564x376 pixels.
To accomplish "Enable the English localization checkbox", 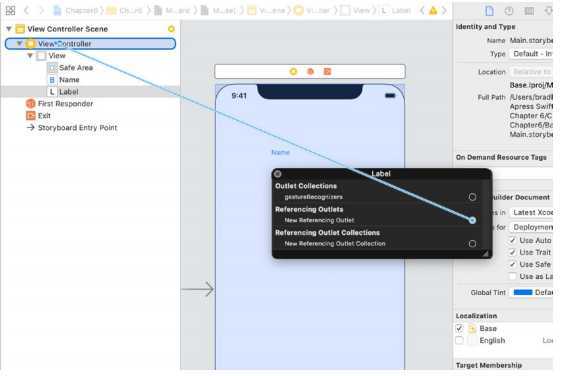I will (x=459, y=340).
